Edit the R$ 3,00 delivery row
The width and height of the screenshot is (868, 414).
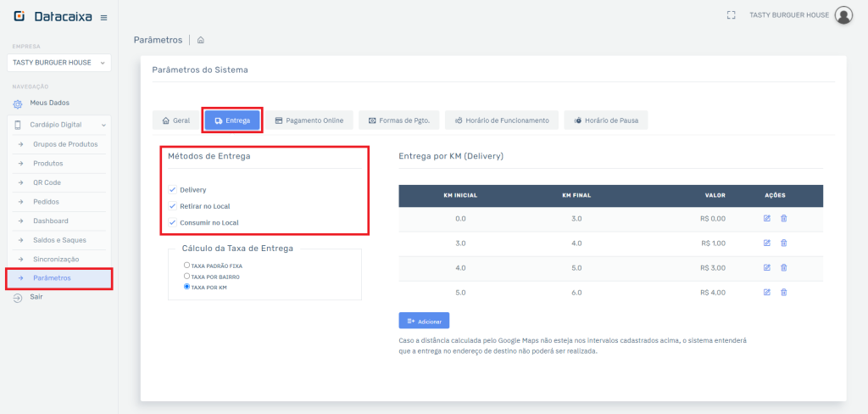766,268
